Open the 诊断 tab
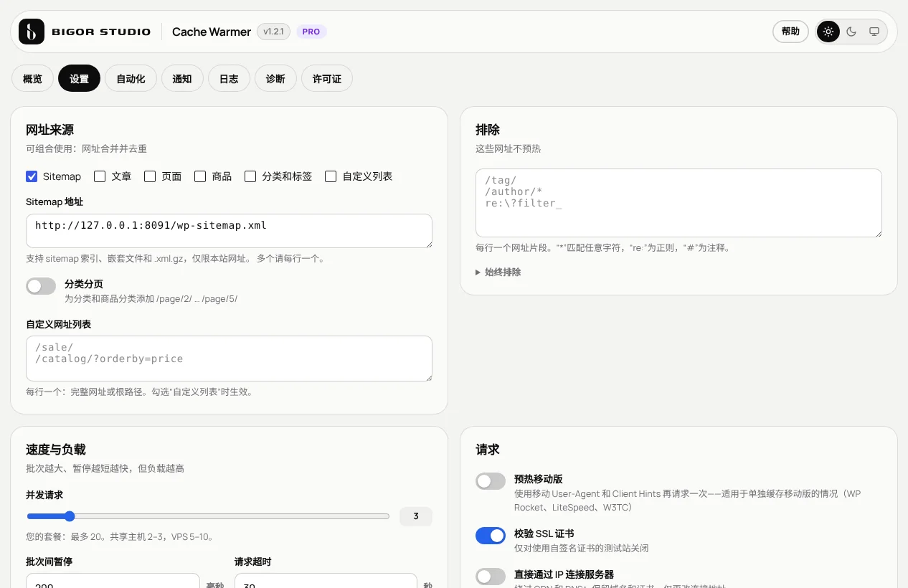Viewport: 908px width, 588px height. [x=275, y=79]
